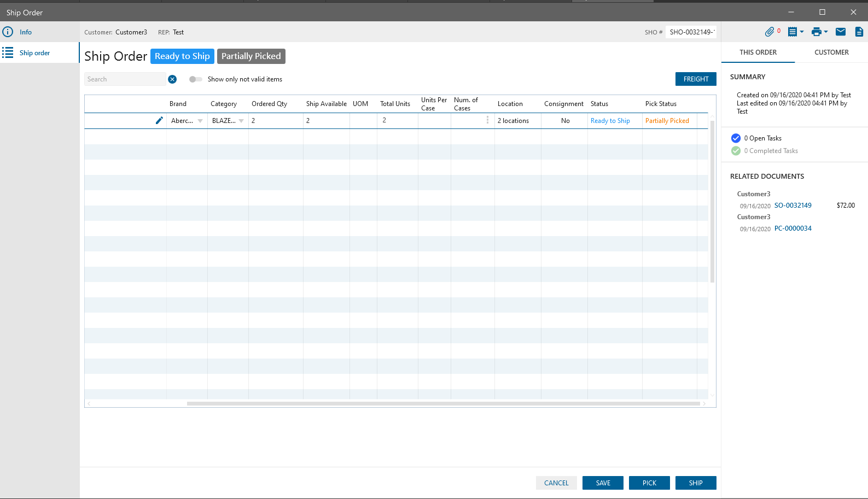Click the 0 Open Tasks checkmark
The height and width of the screenshot is (499, 868).
736,138
